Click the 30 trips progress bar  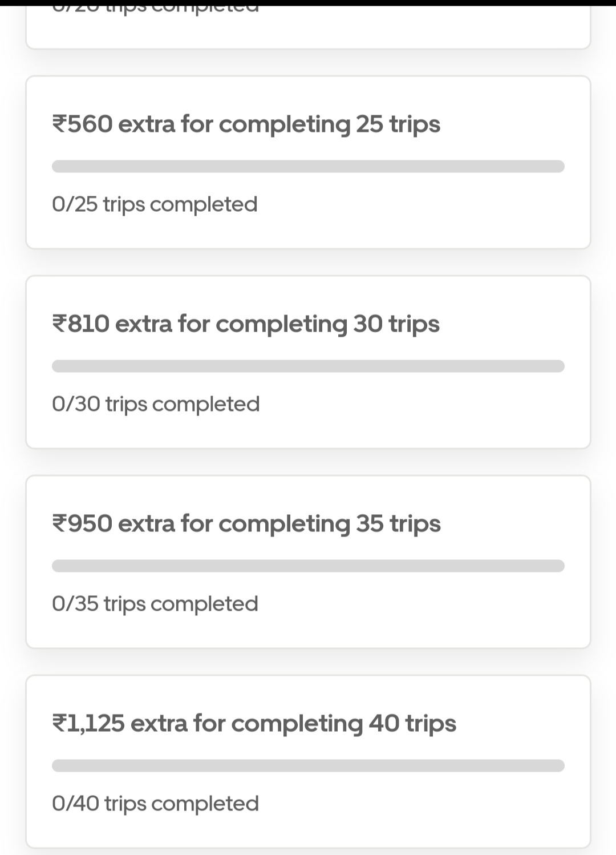[x=308, y=366]
